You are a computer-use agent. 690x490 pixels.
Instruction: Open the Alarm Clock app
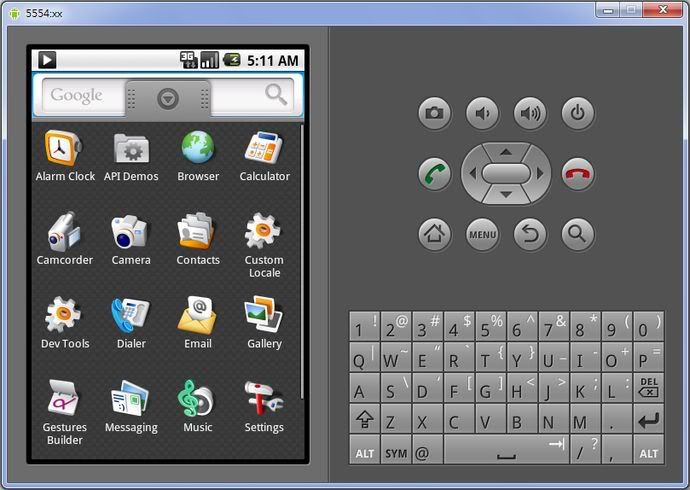pos(65,156)
